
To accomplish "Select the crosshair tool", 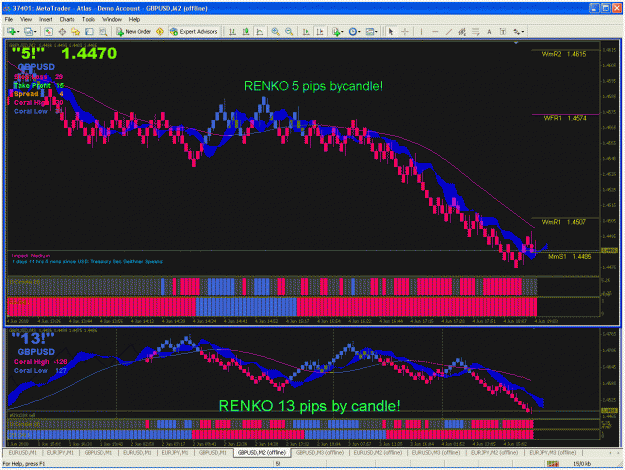I will [405, 31].
